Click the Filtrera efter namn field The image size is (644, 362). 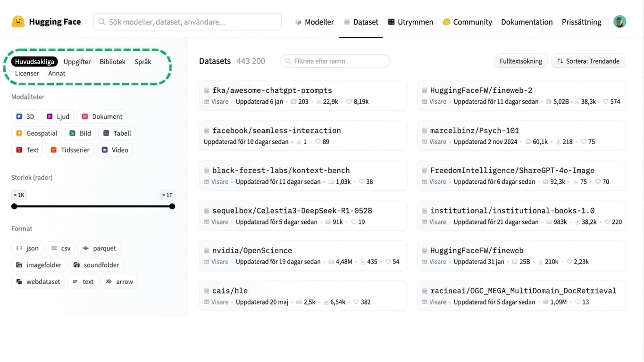click(x=335, y=61)
